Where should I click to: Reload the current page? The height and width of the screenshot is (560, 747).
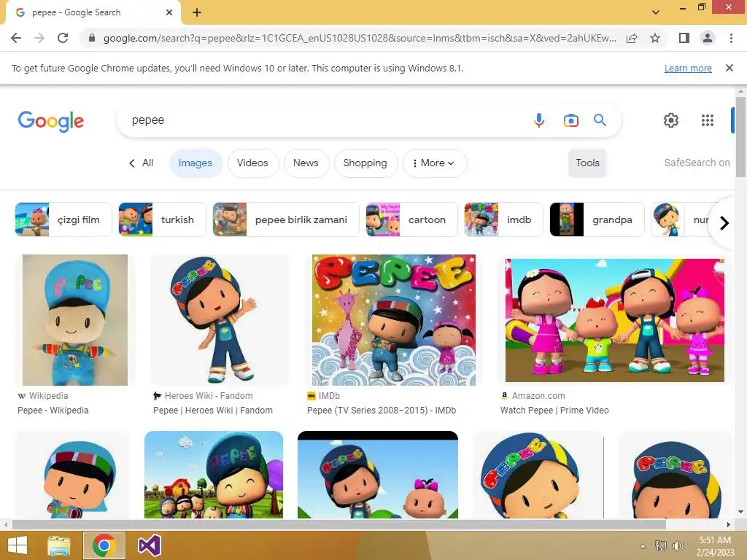pyautogui.click(x=63, y=38)
